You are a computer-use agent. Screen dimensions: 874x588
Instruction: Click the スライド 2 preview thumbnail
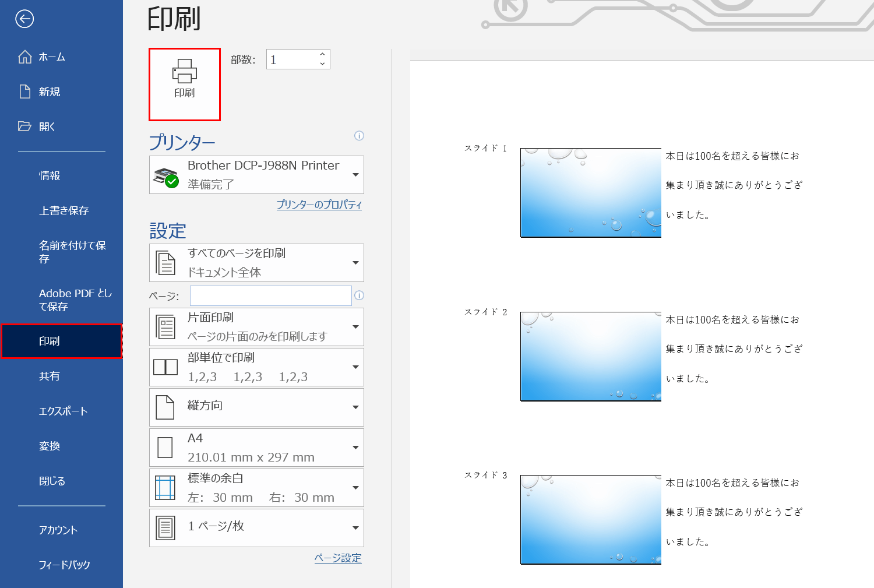591,357
